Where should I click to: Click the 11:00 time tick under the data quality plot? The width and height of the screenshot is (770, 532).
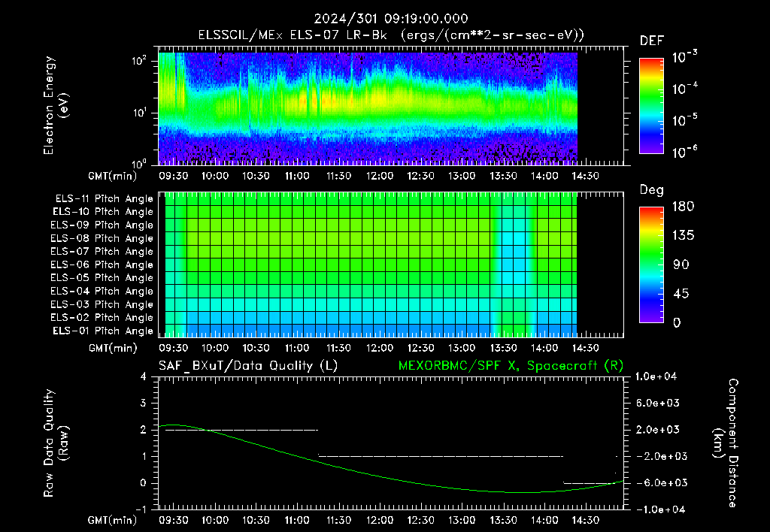298,520
